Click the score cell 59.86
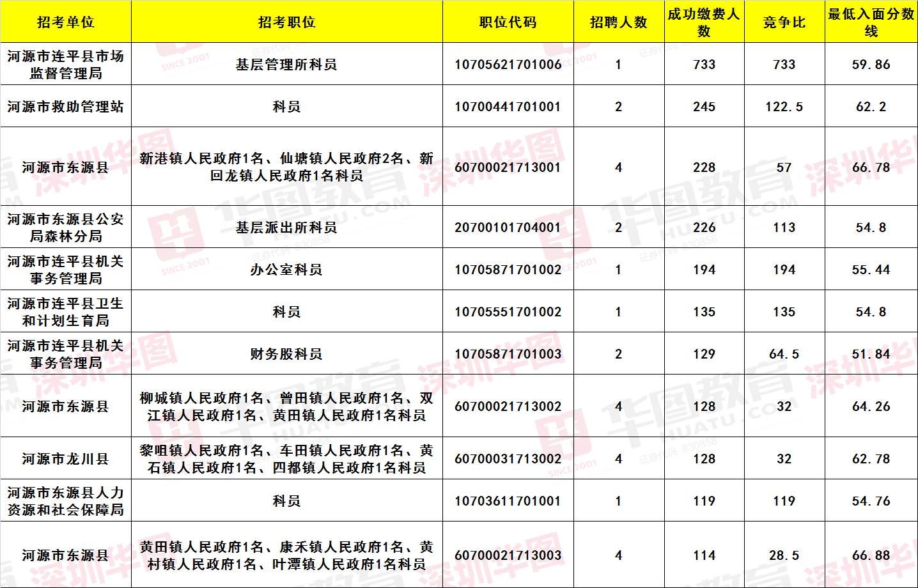918x588 pixels. pos(871,64)
